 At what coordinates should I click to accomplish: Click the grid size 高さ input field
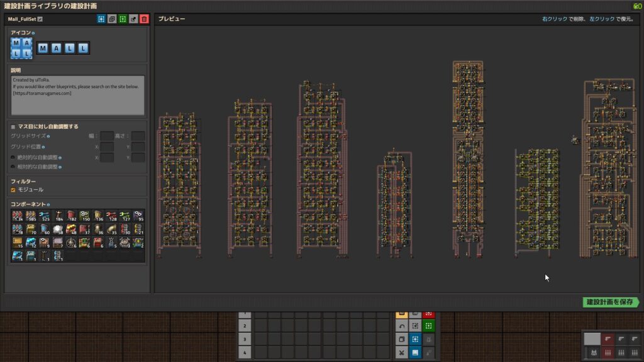coord(138,136)
